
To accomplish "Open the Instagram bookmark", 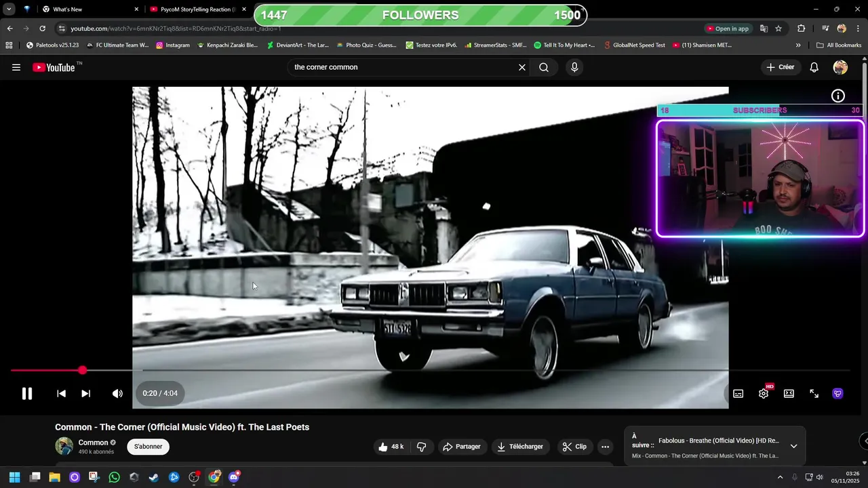I will click(x=173, y=45).
